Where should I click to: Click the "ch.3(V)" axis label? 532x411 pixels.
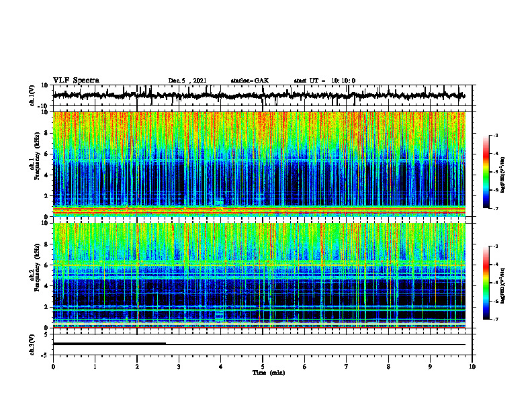[32, 345]
